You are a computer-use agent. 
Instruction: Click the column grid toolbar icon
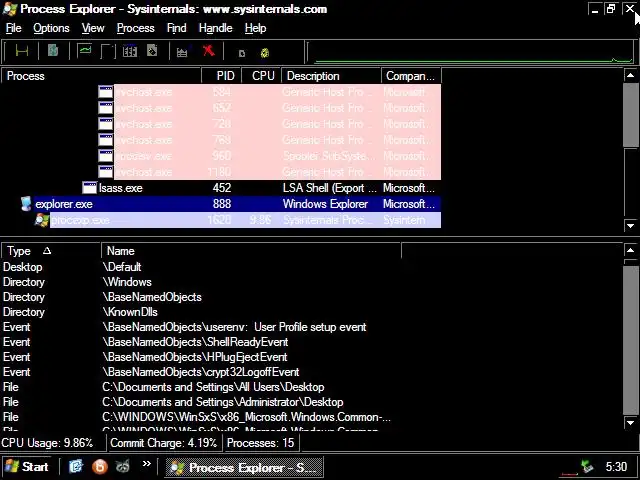(x=130, y=51)
